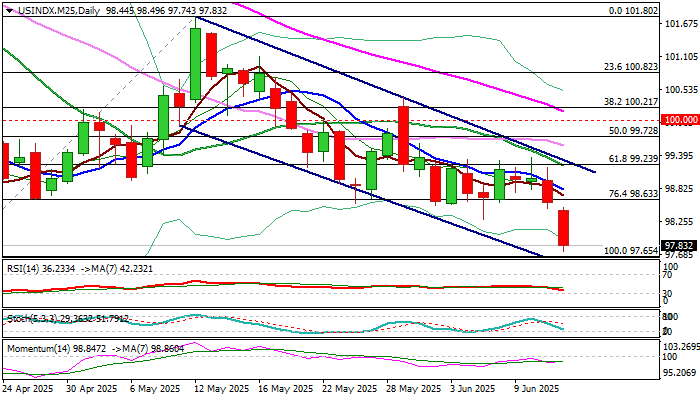Click the 28 May 2025 date marker
The width and height of the screenshot is (700, 400).
pos(413,389)
